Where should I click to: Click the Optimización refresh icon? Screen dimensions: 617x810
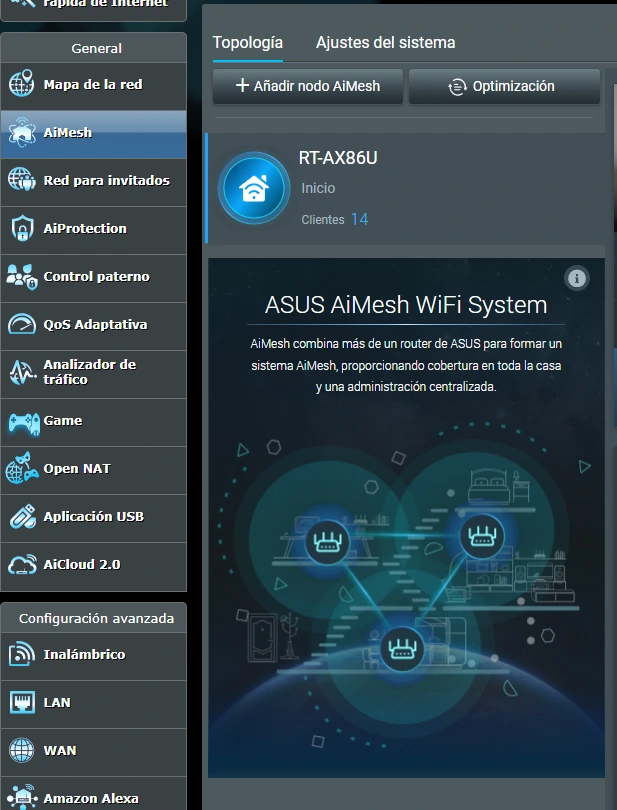[x=457, y=87]
